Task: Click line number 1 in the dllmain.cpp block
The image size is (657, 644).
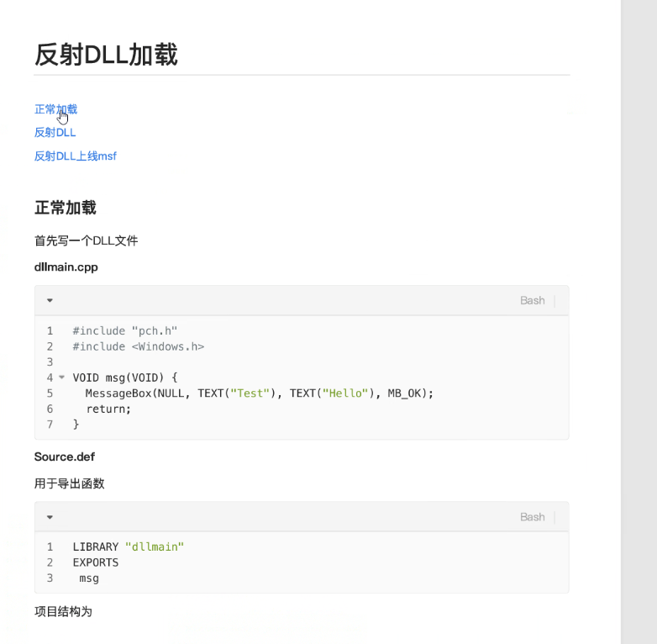Action: [50, 331]
